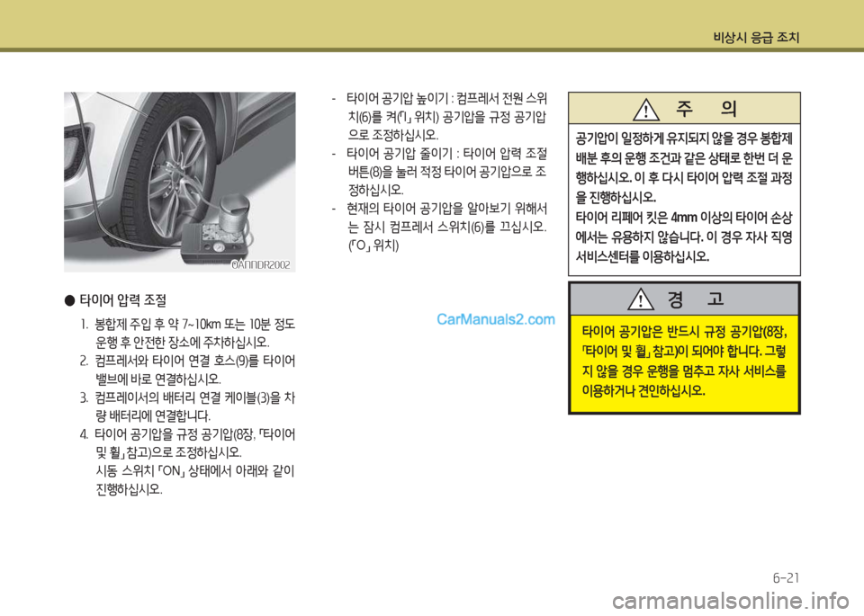Click step 4 about 규정 공기압(8장)
This screenshot has width=864, height=616.
187,443
